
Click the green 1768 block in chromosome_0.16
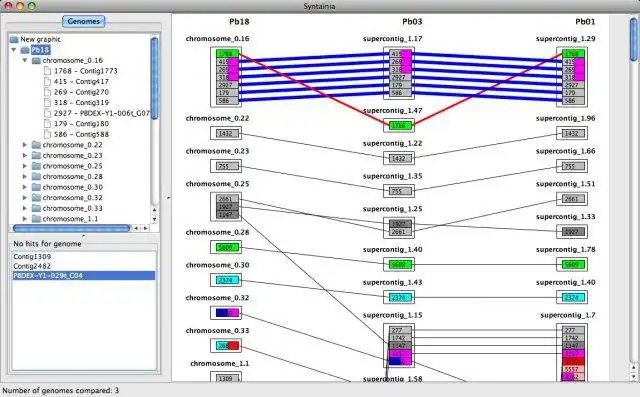[x=227, y=53]
